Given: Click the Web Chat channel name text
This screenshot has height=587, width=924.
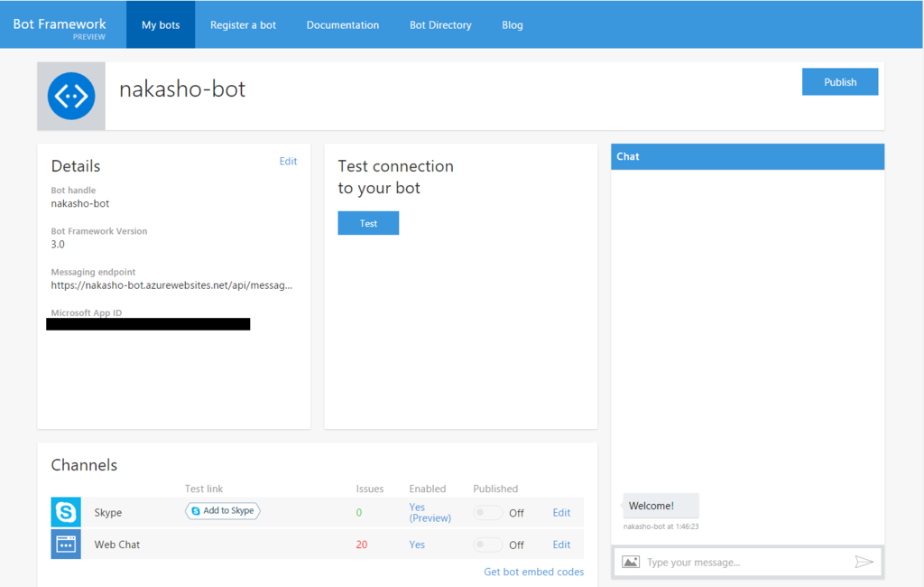Looking at the screenshot, I should (116, 545).
